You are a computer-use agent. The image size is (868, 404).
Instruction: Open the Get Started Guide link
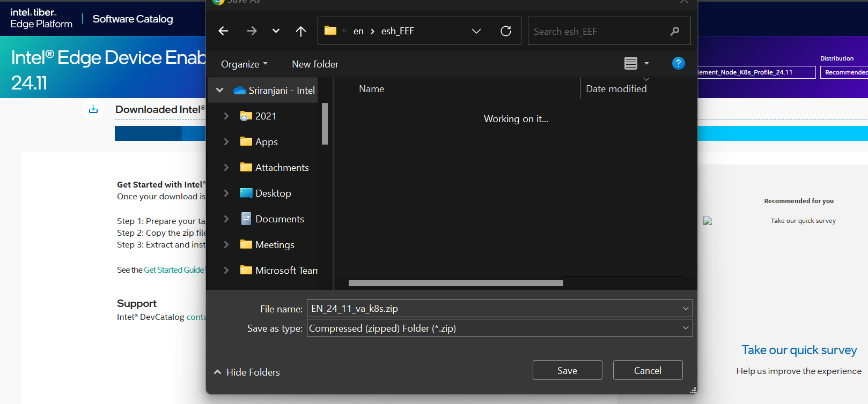tap(174, 270)
